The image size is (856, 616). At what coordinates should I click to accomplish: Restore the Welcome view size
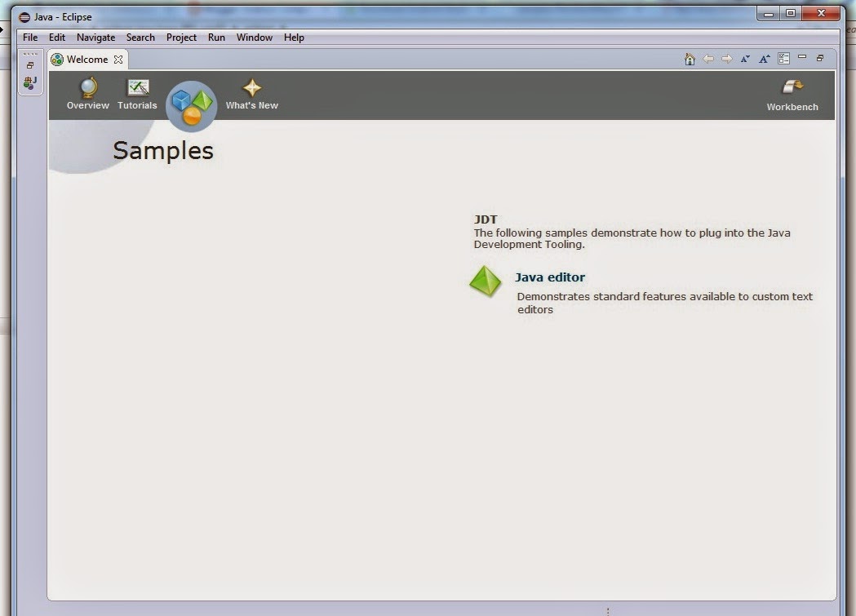[x=820, y=58]
